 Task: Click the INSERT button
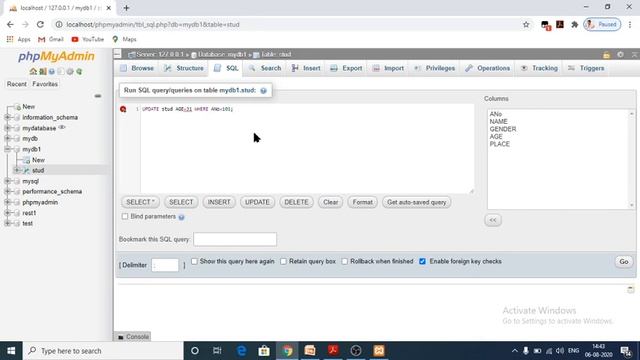pyautogui.click(x=219, y=202)
